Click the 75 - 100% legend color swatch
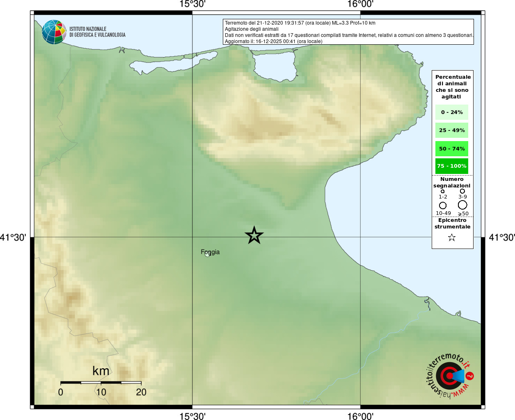515x420 pixels. [x=451, y=166]
